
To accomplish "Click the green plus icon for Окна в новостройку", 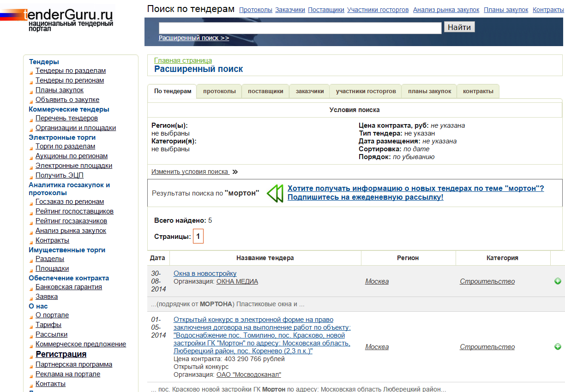I will pos(558,281).
